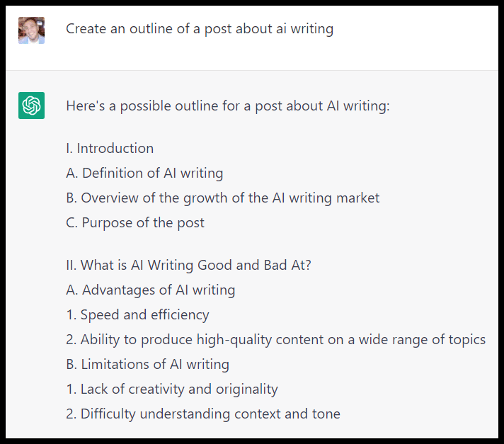
Task: Click "2. Difficulty understanding context and tone"
Action: pyautogui.click(x=203, y=414)
